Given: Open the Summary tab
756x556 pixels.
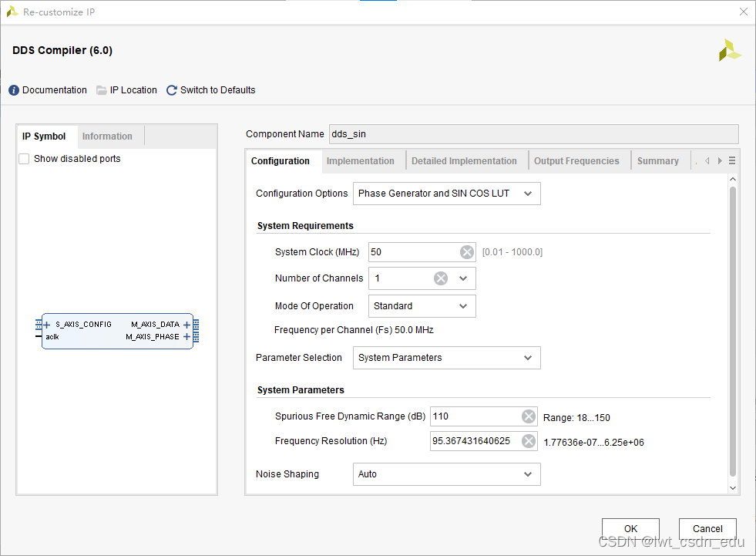Looking at the screenshot, I should pyautogui.click(x=657, y=161).
